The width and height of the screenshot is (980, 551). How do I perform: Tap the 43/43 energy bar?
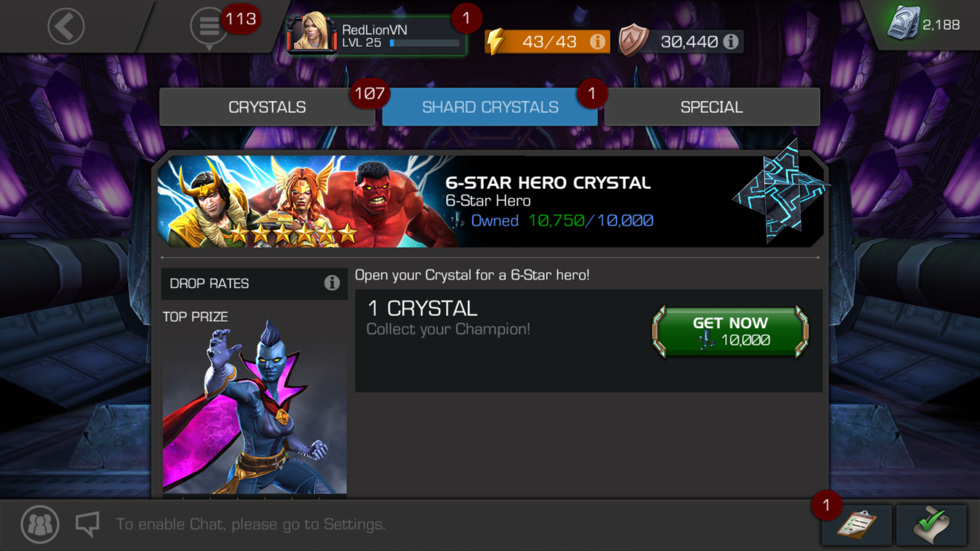547,41
